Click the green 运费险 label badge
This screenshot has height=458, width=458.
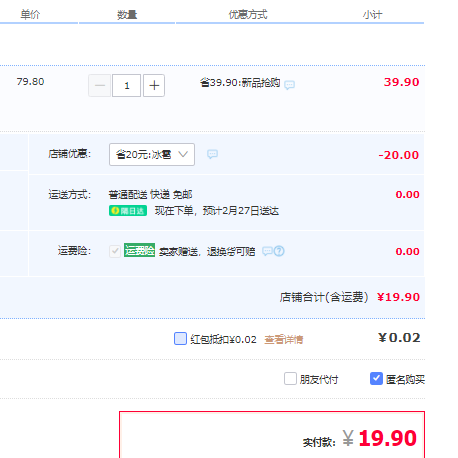pos(139,250)
